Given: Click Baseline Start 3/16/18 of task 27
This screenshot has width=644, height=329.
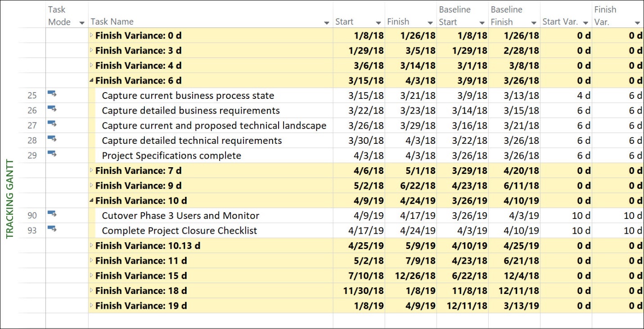Looking at the screenshot, I should (x=469, y=125).
